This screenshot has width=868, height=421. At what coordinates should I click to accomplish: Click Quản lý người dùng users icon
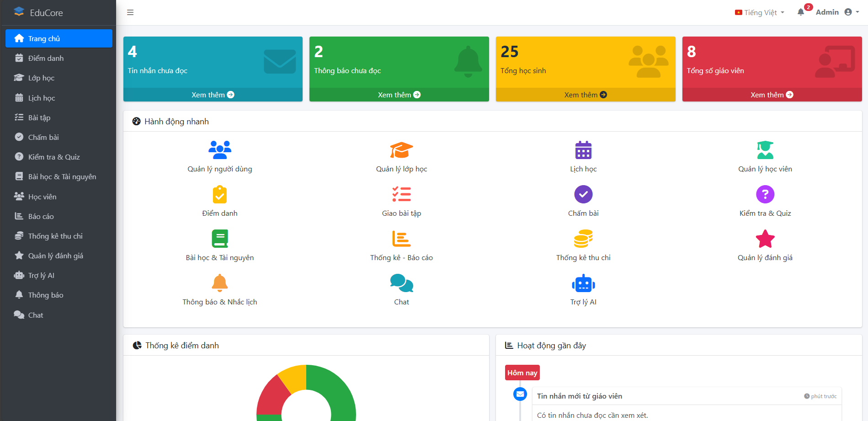220,149
